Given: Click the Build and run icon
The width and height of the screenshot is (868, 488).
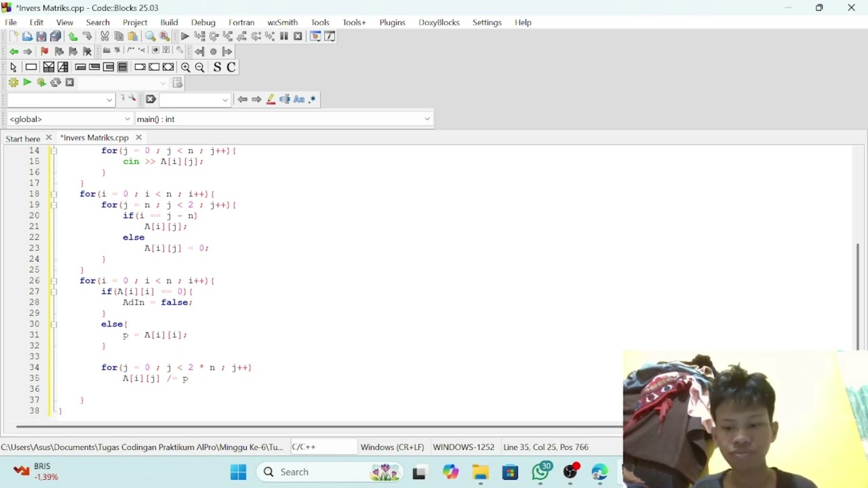Looking at the screenshot, I should coord(41,83).
